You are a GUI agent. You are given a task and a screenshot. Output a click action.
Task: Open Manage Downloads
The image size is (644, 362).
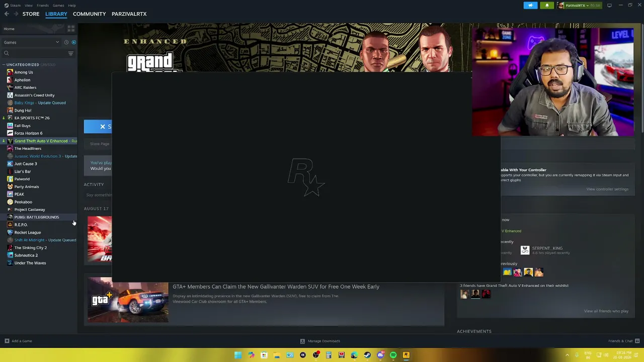point(320,341)
